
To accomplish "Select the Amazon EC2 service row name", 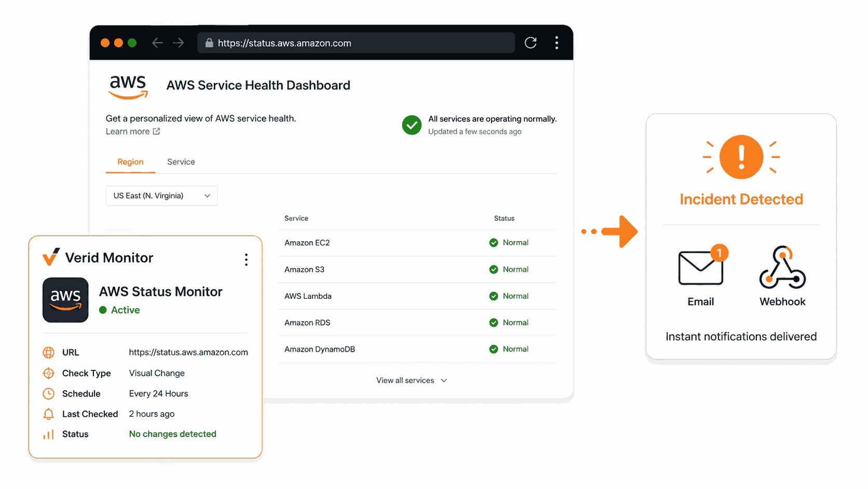I will [x=307, y=243].
